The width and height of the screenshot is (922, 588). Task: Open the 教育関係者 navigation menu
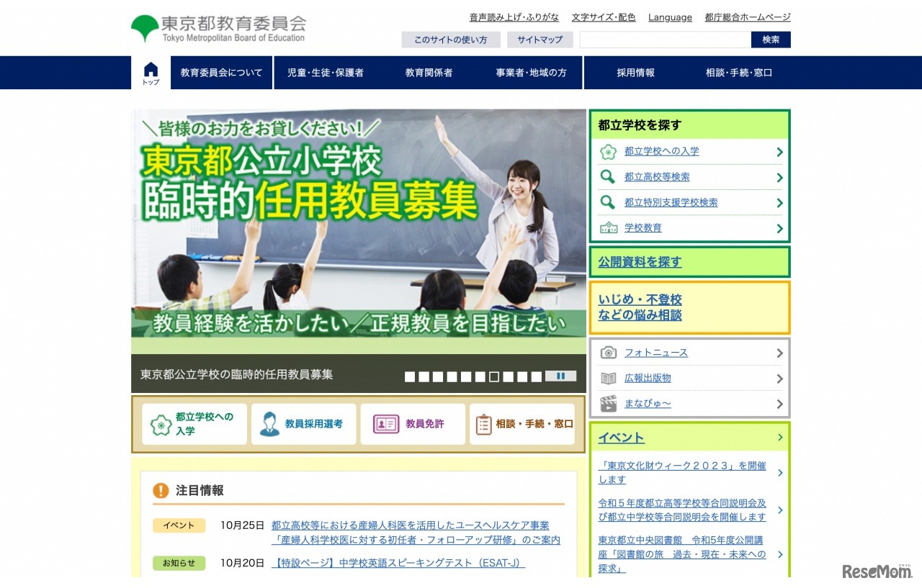tap(428, 72)
